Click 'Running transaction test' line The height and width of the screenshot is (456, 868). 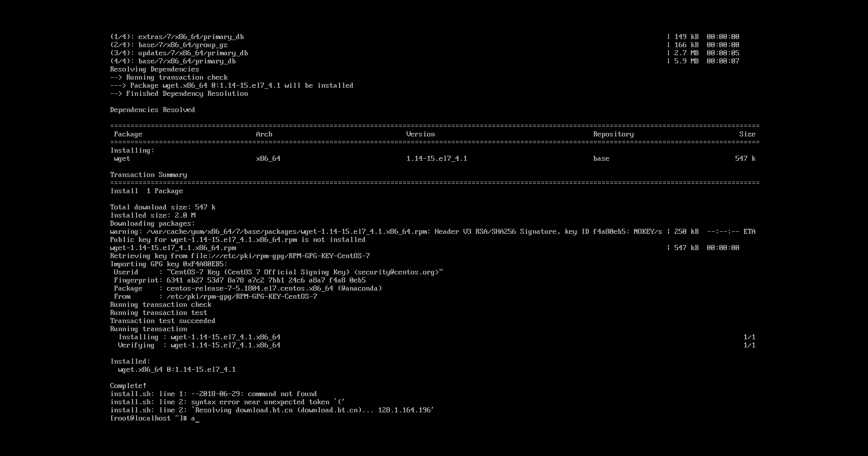(x=159, y=312)
